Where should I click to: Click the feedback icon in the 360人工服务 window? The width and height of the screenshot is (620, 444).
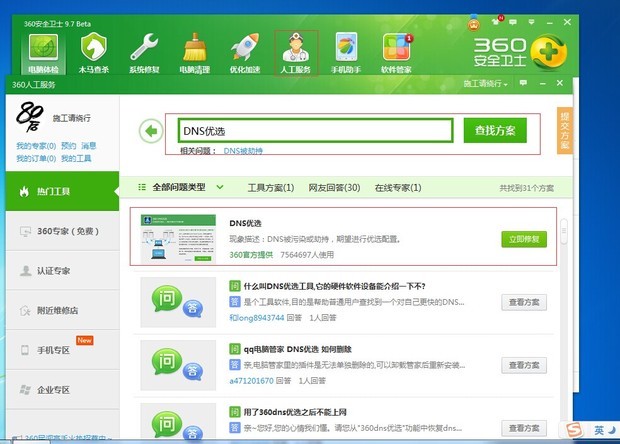point(524,83)
